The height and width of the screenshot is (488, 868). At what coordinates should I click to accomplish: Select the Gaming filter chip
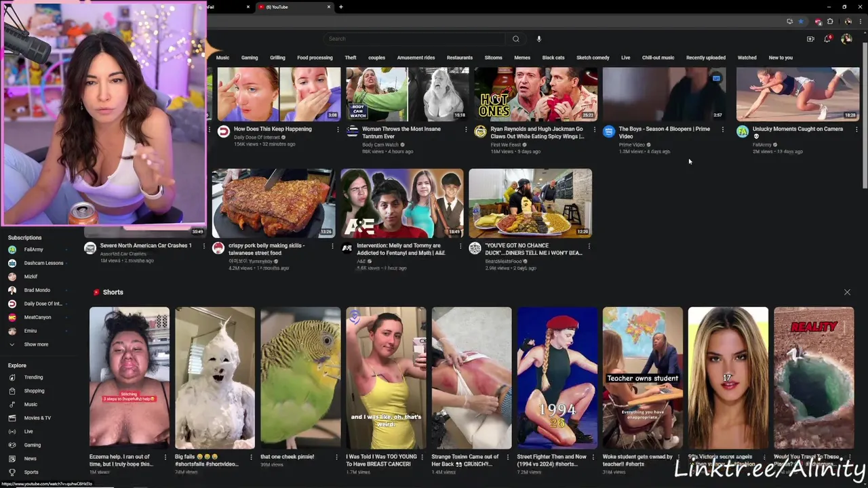tap(250, 58)
